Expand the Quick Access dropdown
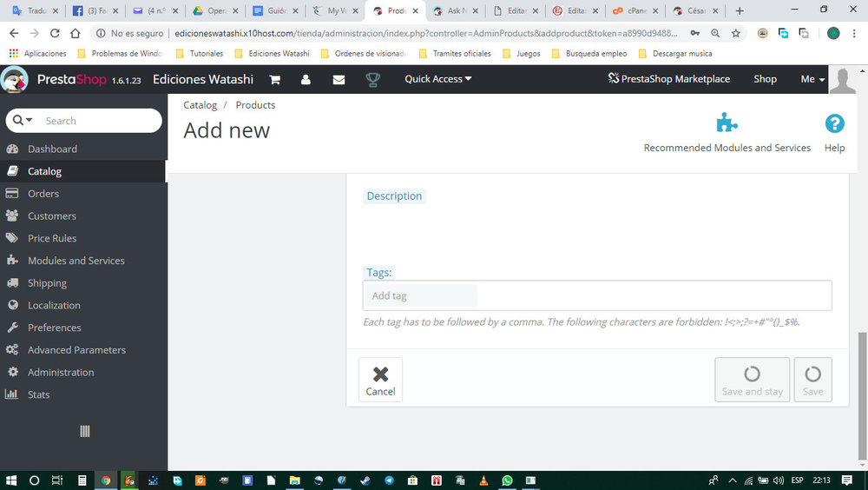 [437, 79]
